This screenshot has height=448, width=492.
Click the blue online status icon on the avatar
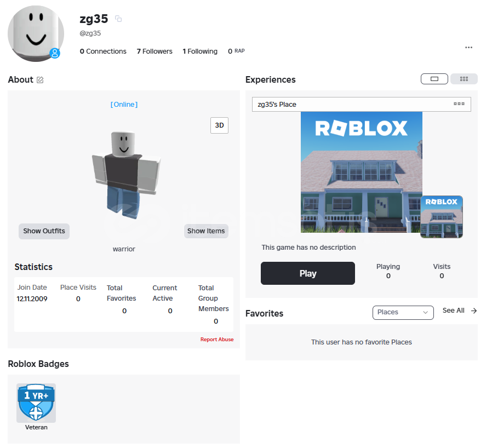click(x=55, y=53)
